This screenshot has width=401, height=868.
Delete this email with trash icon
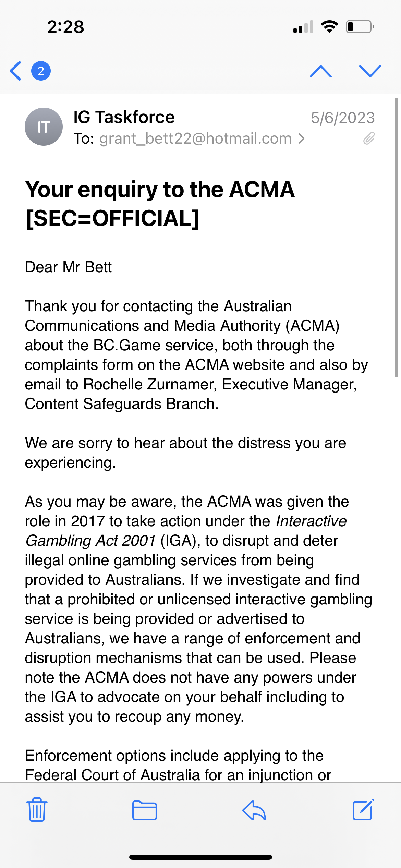37,810
